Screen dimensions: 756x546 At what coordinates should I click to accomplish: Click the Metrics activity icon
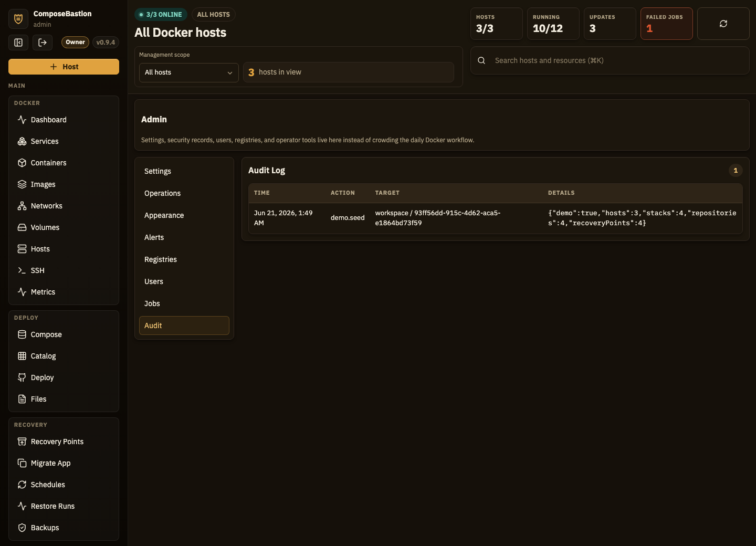tap(22, 292)
